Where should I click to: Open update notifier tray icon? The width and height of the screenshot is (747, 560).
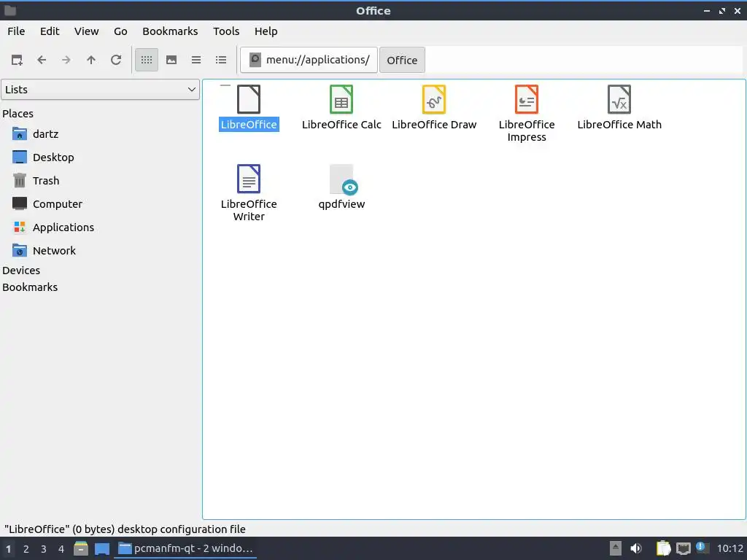(703, 548)
